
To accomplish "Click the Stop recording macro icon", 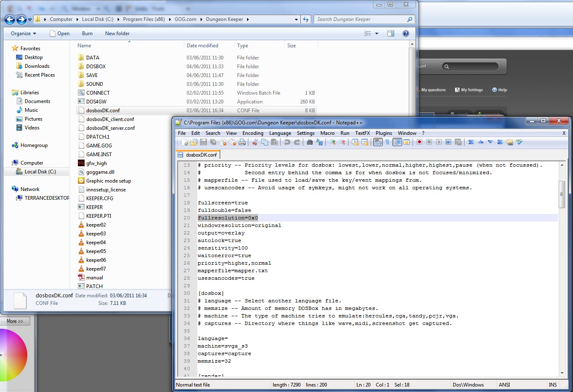I will 429,142.
